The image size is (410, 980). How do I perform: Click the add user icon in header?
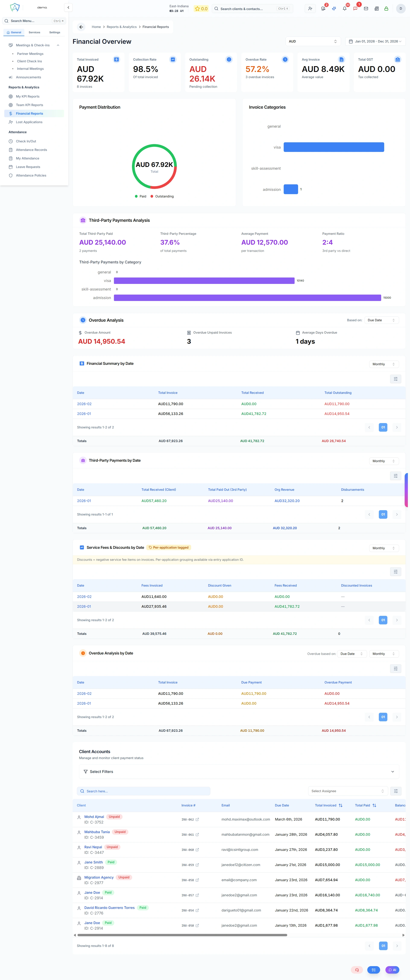point(310,8)
